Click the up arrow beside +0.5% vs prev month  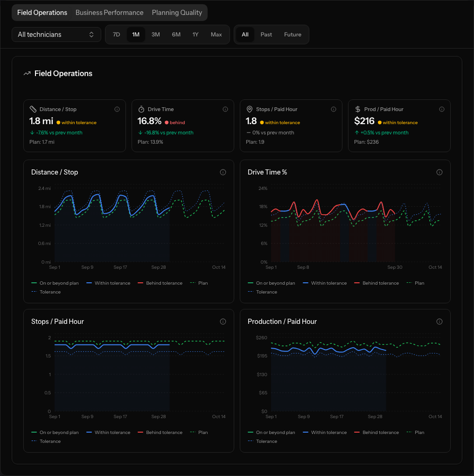(x=357, y=133)
